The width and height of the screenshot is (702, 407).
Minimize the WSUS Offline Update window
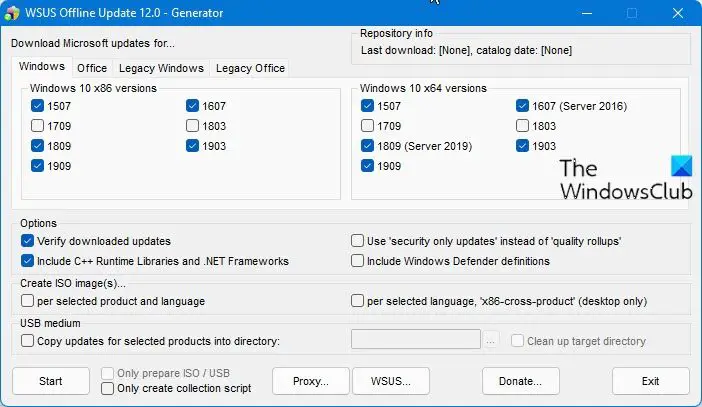pos(587,13)
